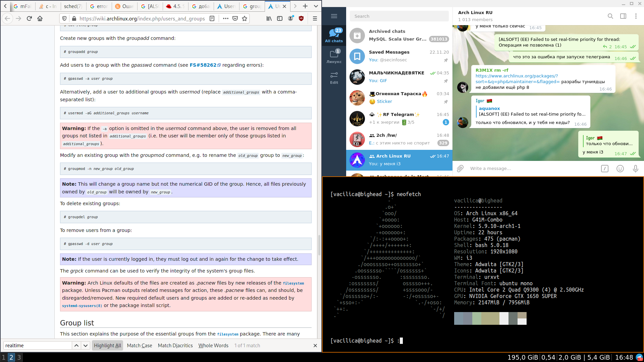The image size is (644, 362).
Task: Open Firefox hamburger menu
Action: (x=315, y=18)
